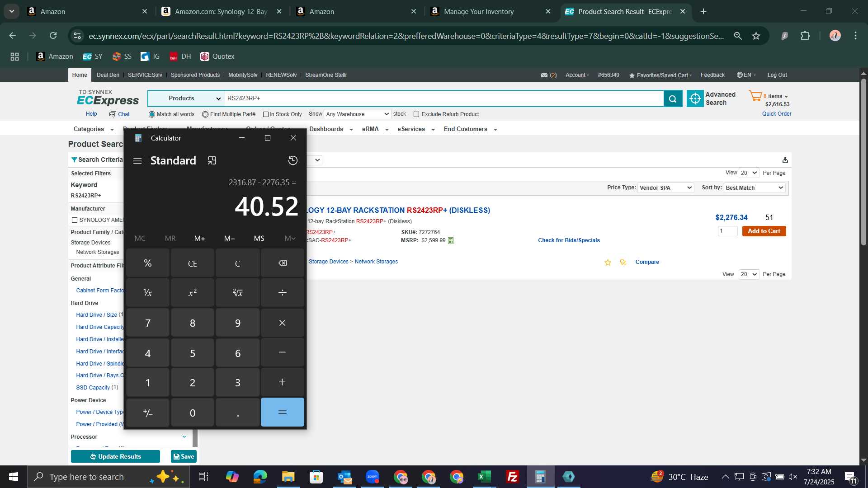Open Advanced Search target icon
The width and height of the screenshot is (868, 488).
(x=695, y=99)
